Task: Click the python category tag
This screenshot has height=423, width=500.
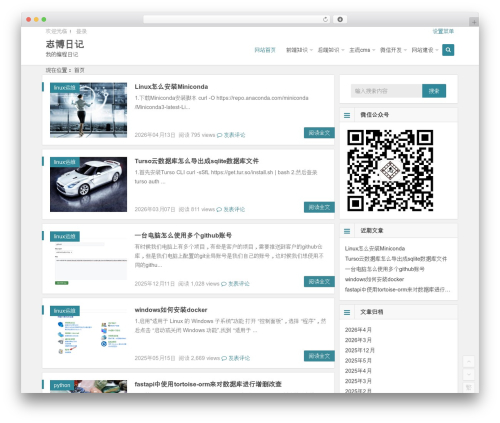Action: coord(62,385)
